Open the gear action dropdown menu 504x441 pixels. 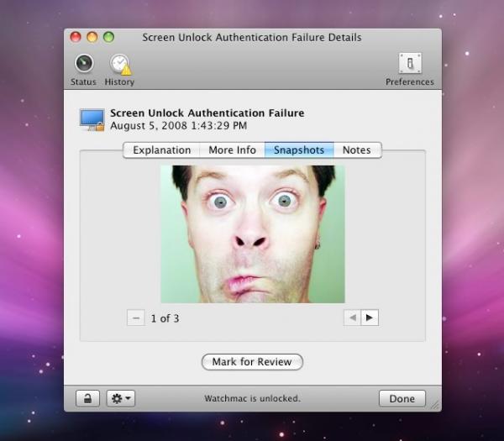[x=121, y=399]
